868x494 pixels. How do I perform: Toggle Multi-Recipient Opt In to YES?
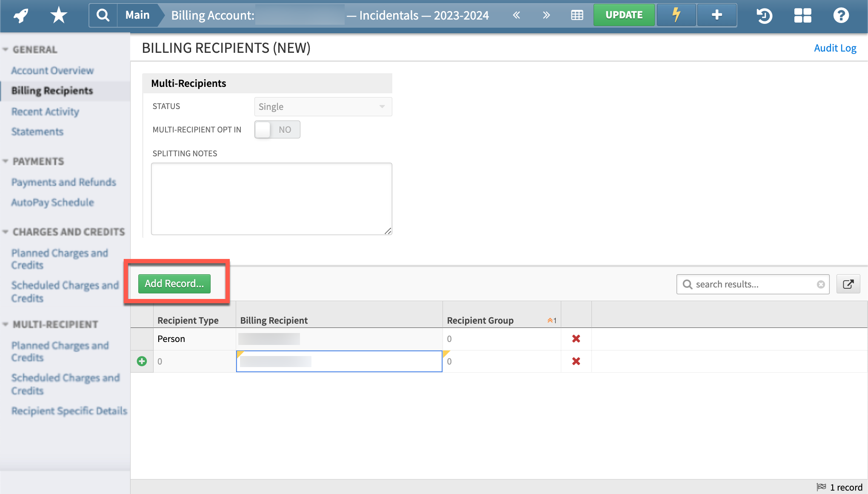[x=277, y=129]
